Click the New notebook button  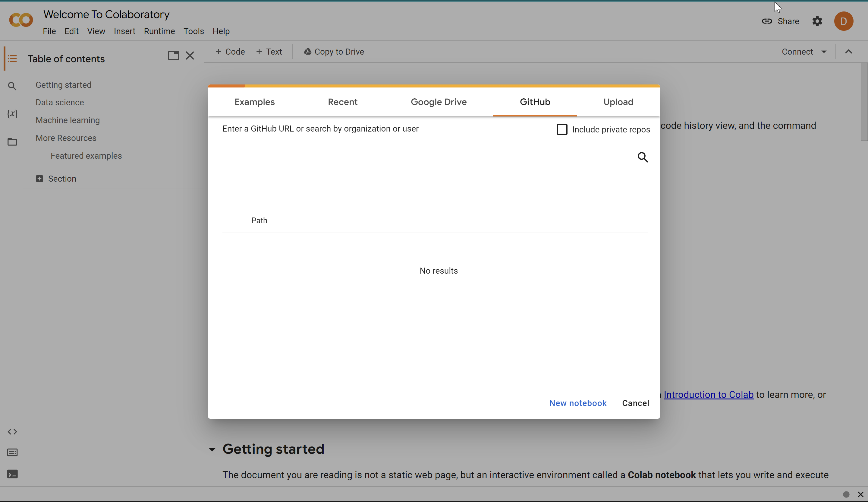pos(578,403)
